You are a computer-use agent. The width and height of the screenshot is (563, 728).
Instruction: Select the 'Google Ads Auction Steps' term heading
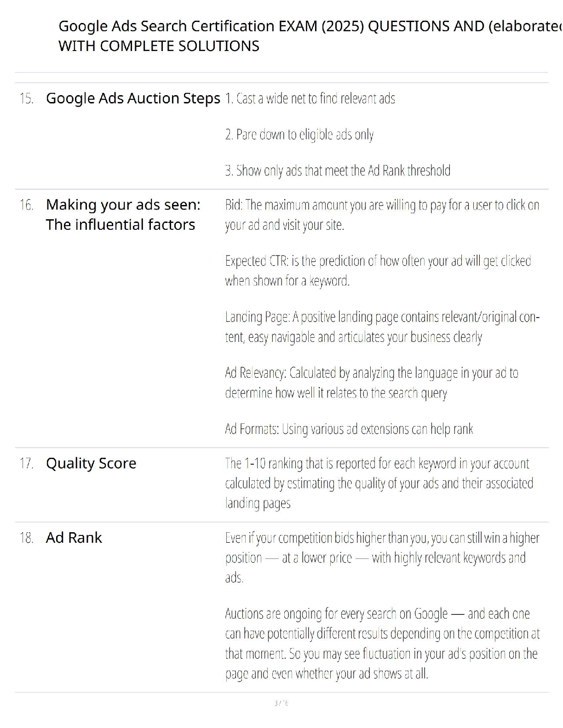[133, 98]
